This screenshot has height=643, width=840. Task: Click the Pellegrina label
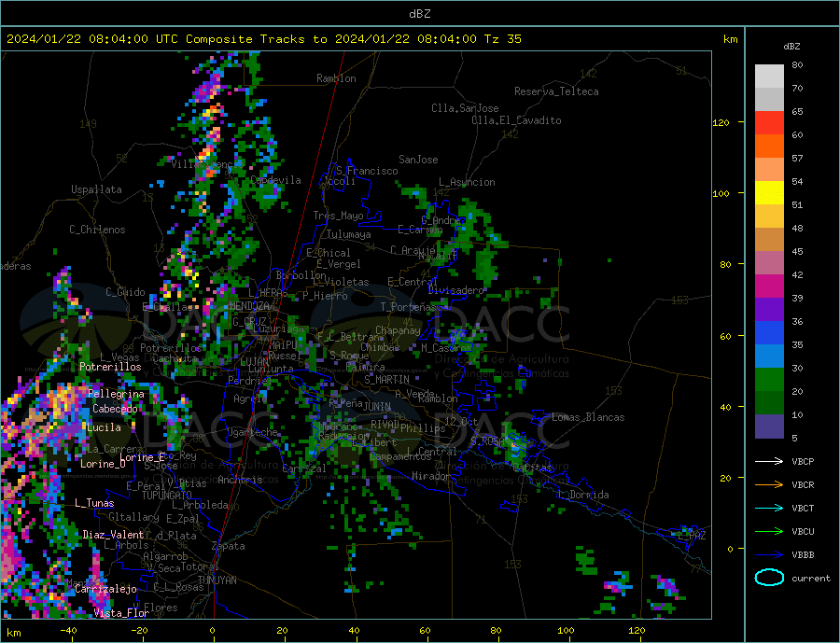pos(116,394)
